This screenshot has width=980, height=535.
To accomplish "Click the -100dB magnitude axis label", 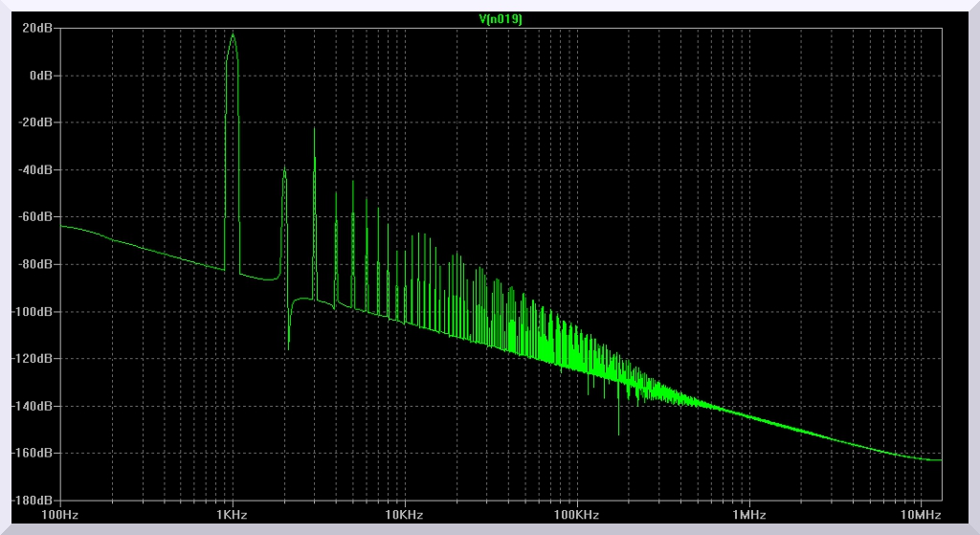I will click(x=32, y=311).
